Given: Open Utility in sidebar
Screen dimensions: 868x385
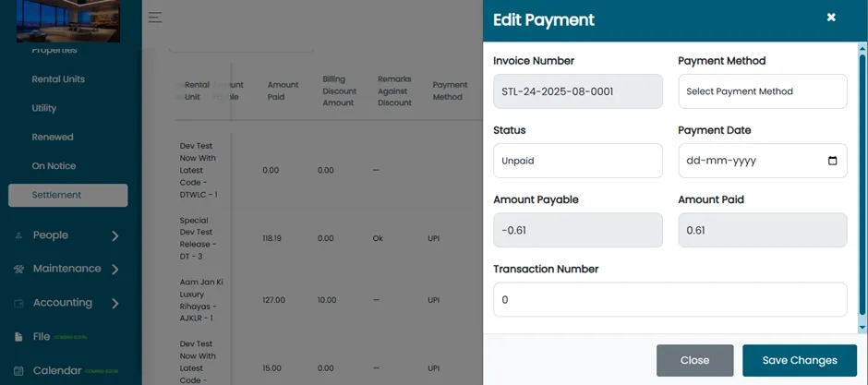Looking at the screenshot, I should pyautogui.click(x=43, y=108).
